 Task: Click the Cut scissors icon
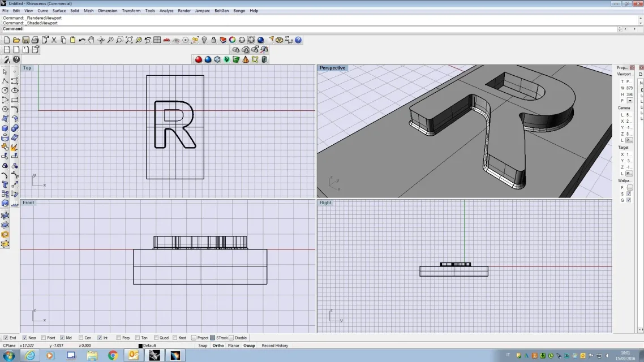54,40
